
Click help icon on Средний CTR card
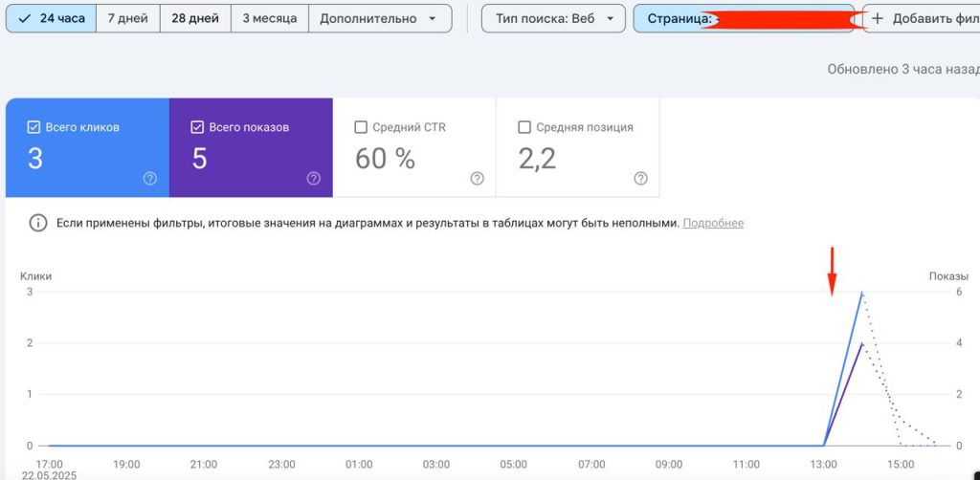coord(477,179)
